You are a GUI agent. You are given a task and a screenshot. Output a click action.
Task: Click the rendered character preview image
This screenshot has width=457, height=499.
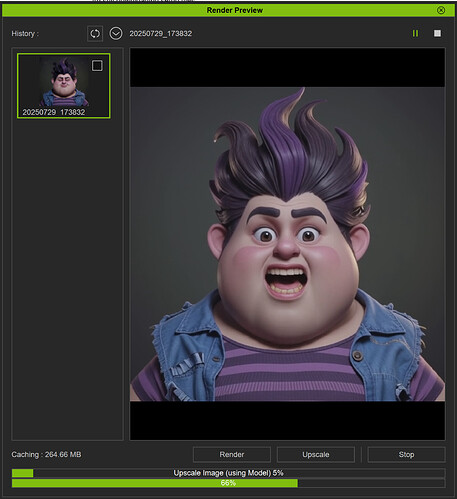pyautogui.click(x=287, y=244)
